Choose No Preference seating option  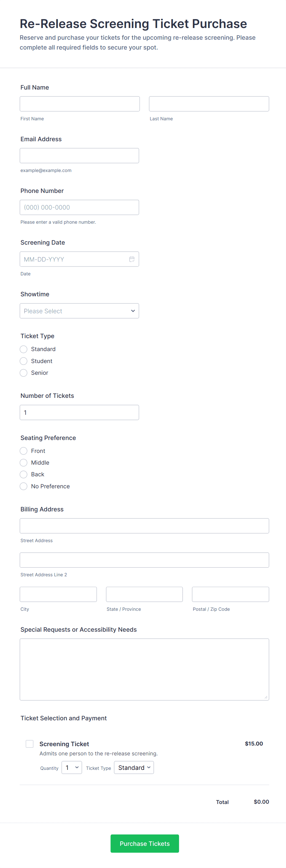pos(24,486)
